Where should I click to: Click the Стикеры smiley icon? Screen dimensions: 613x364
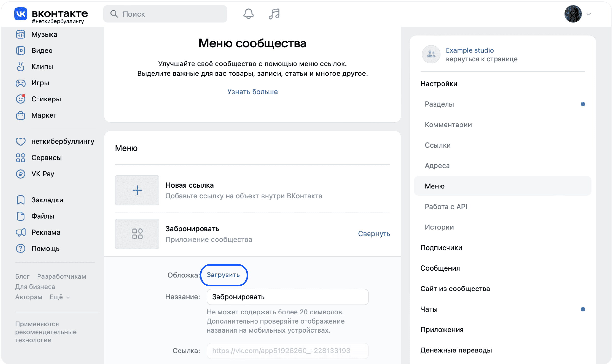21,99
